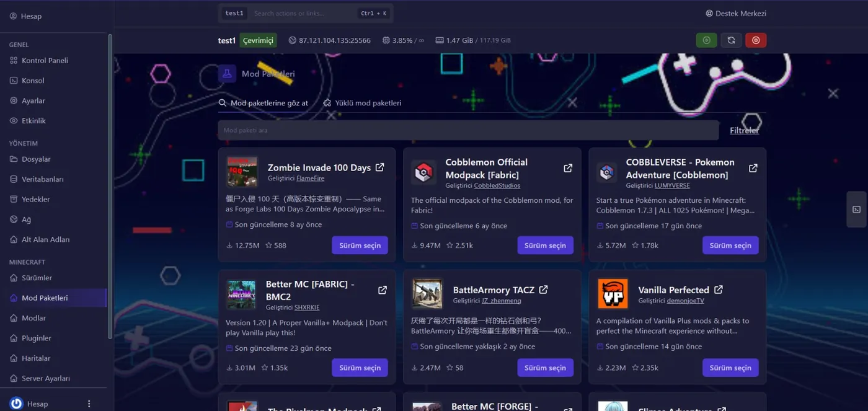The image size is (868, 411).
Task: Open three-dot menu next to bottom Hesap
Action: coord(89,404)
